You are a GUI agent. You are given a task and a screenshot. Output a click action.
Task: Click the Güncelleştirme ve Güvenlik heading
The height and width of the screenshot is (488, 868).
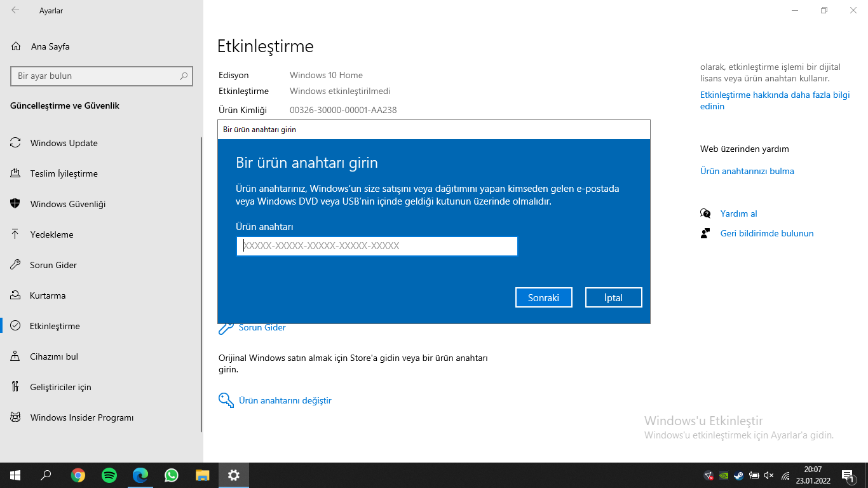(65, 105)
